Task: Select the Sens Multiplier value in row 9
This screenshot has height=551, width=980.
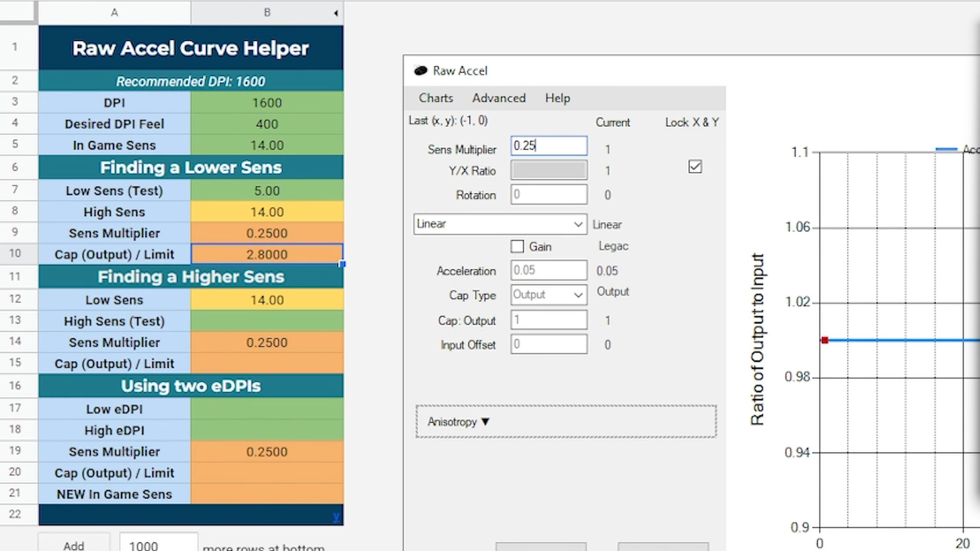Action: click(267, 233)
